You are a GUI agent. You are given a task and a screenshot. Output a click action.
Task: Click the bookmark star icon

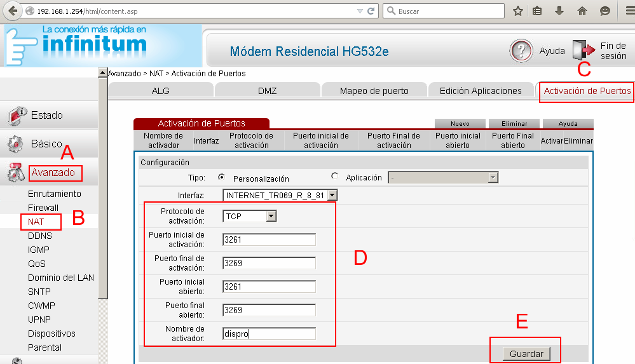coord(518,11)
